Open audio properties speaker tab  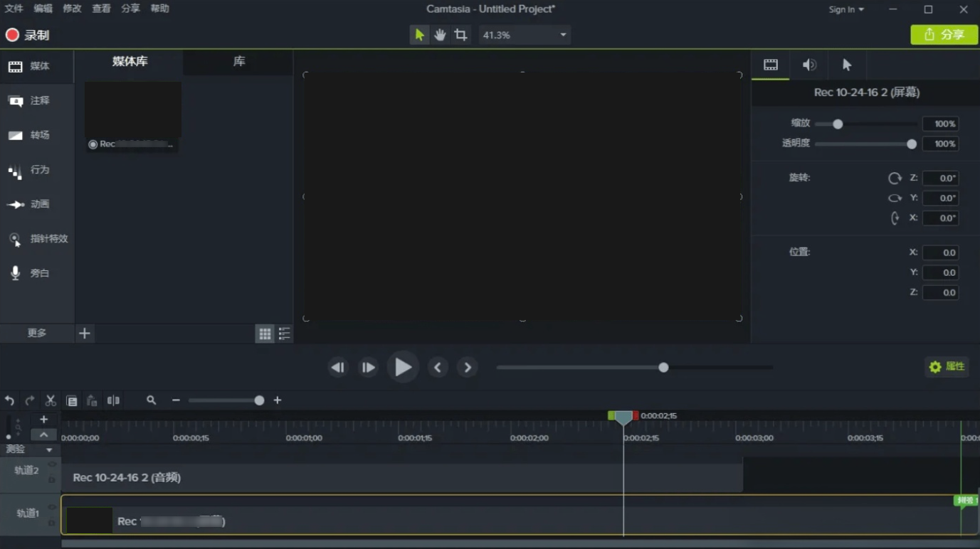(x=809, y=65)
